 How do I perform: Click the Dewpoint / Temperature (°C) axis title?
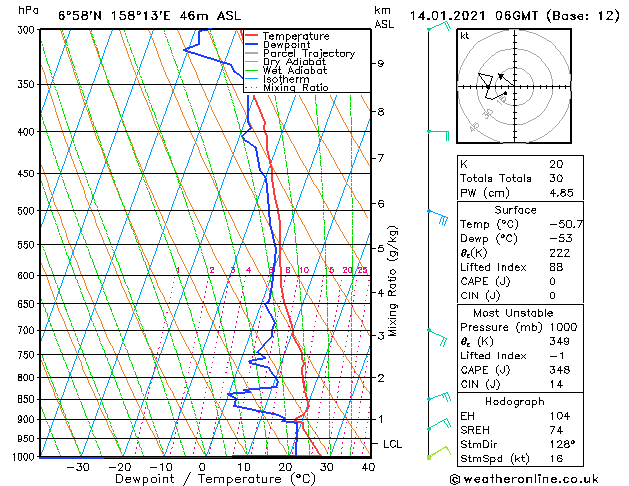click(215, 479)
